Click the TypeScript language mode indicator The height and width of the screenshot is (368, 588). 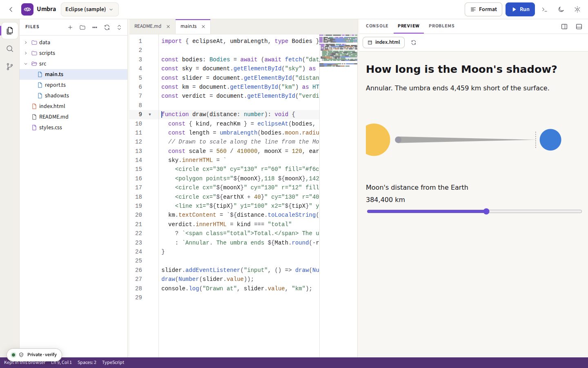coord(113,362)
